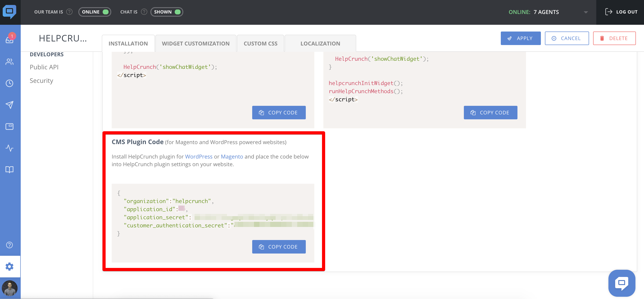Switch to the Localization tab

click(x=320, y=43)
